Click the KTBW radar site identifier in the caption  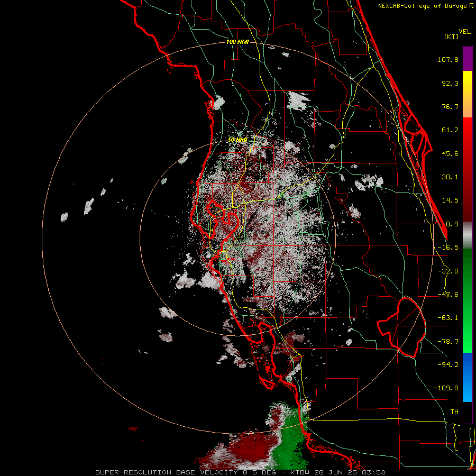pyautogui.click(x=300, y=472)
